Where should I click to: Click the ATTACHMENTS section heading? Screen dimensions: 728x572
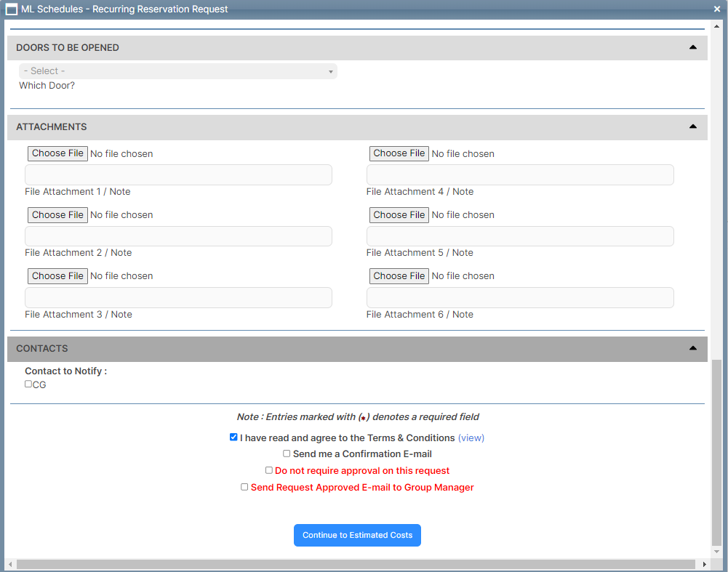click(x=52, y=127)
